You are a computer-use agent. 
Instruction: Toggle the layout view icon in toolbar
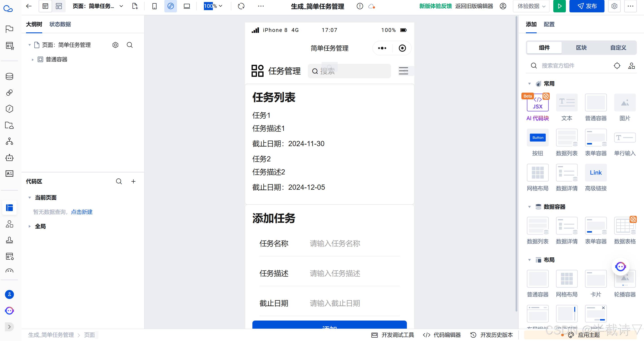tap(59, 6)
